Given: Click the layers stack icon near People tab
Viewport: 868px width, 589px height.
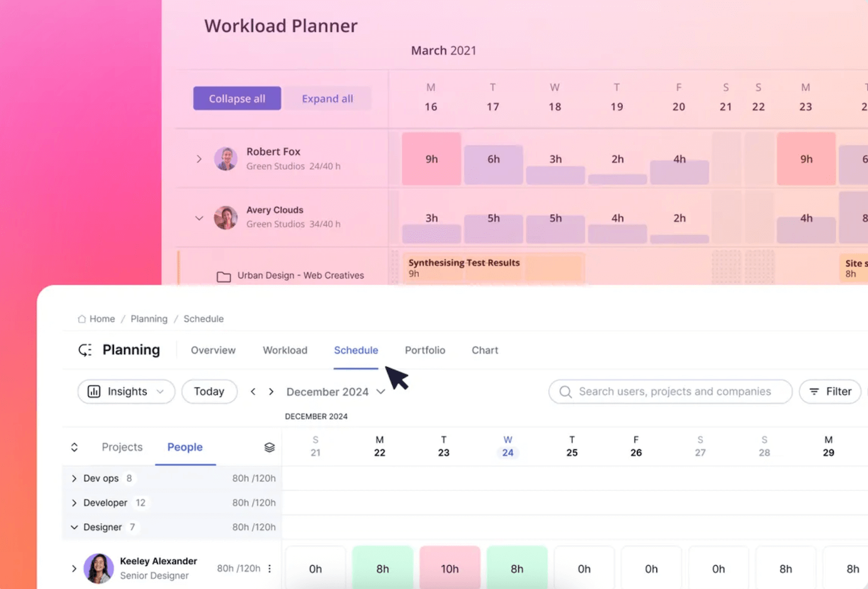Looking at the screenshot, I should coord(269,447).
